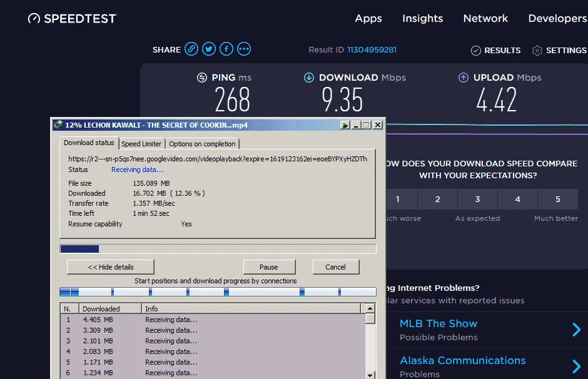Switch to the Download status tab
The height and width of the screenshot is (379, 588).
point(89,143)
